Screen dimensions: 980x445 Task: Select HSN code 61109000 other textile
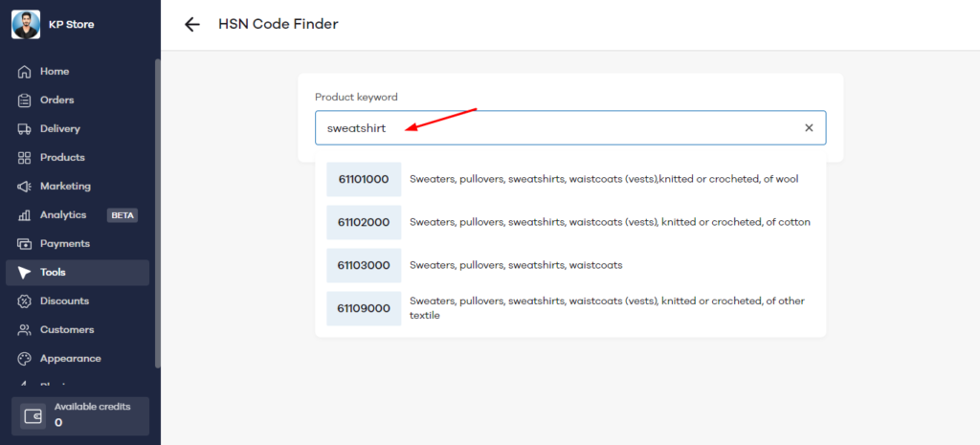[x=569, y=308]
